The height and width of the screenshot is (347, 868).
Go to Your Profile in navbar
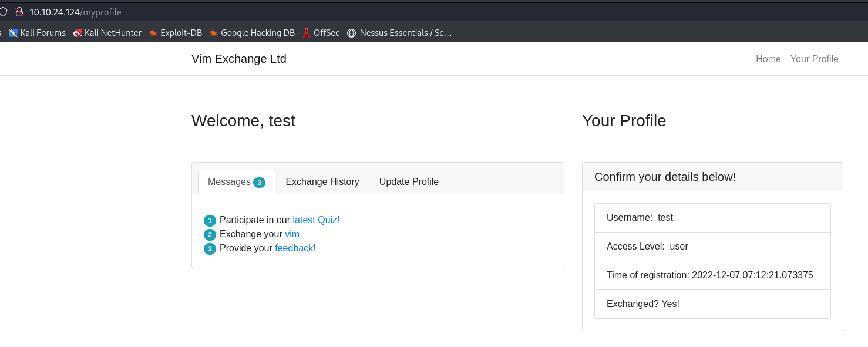click(x=814, y=59)
